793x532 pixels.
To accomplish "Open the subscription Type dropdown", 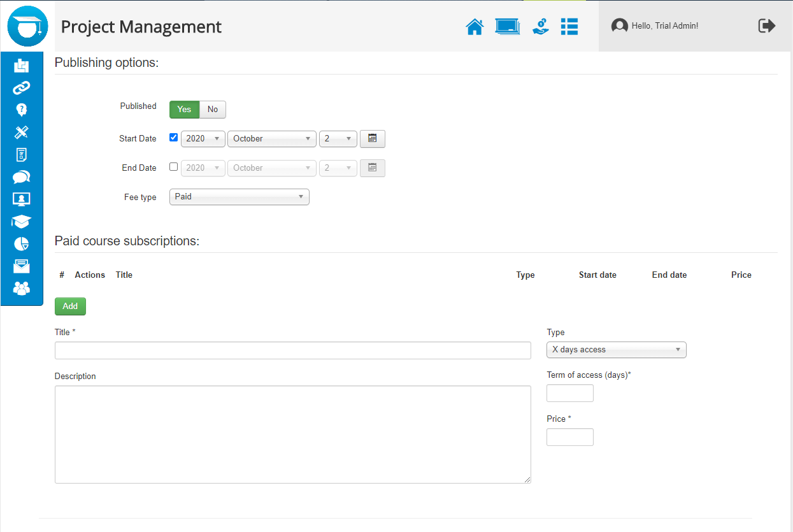I will tap(617, 350).
